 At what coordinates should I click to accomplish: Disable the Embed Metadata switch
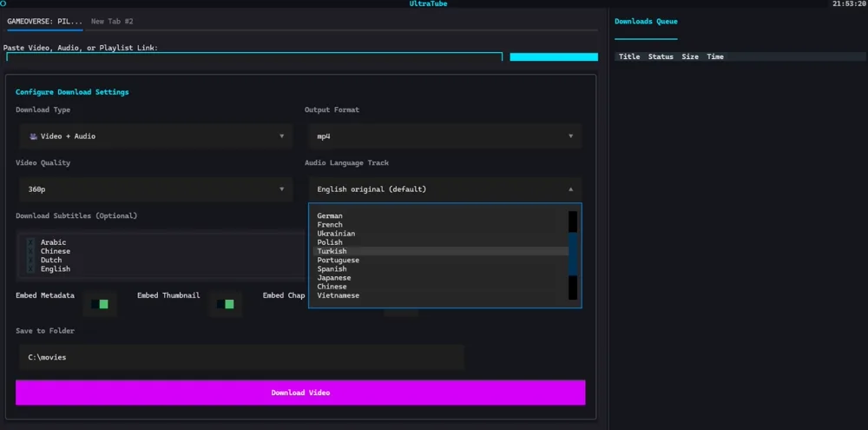point(100,304)
